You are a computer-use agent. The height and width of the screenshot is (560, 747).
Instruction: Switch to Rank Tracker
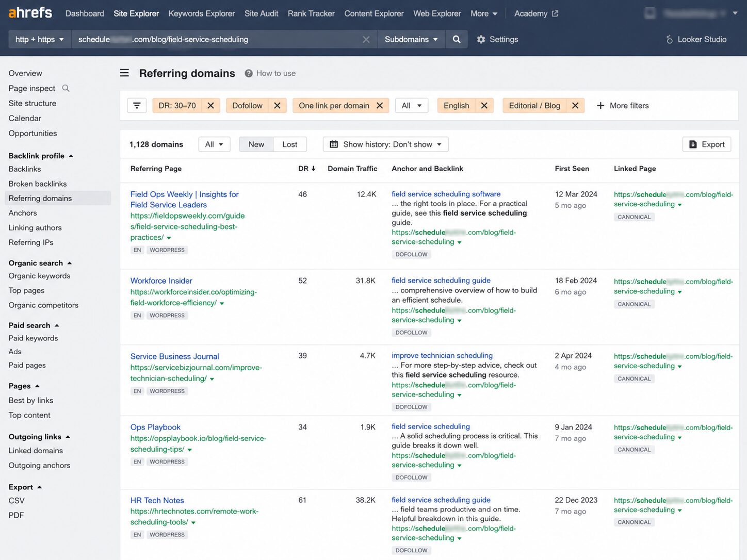[x=311, y=13]
